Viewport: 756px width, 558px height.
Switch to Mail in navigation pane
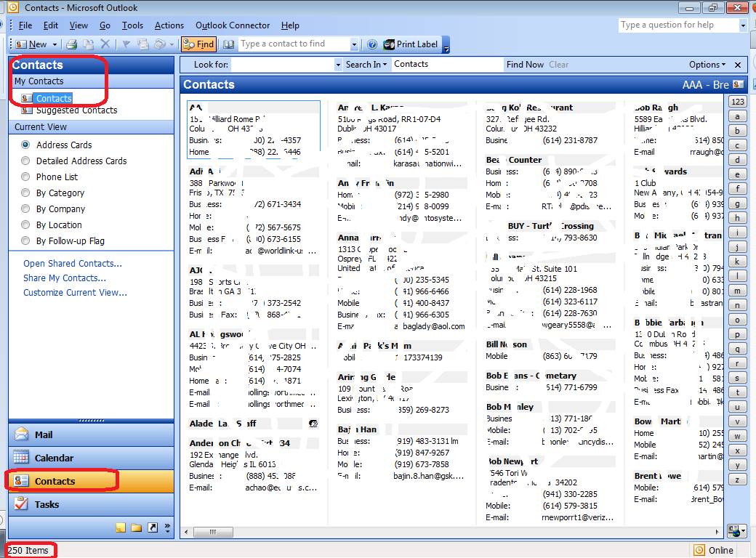click(x=91, y=434)
